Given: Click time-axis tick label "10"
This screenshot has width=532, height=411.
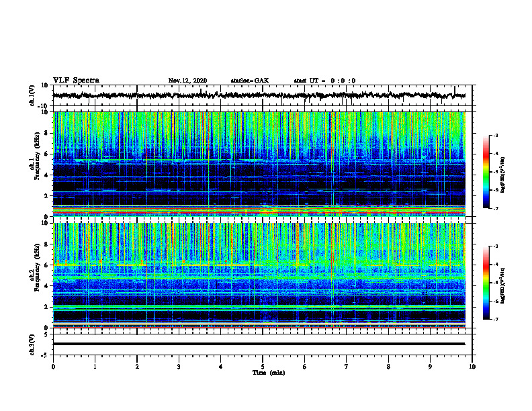Looking at the screenshot, I should click(472, 367).
